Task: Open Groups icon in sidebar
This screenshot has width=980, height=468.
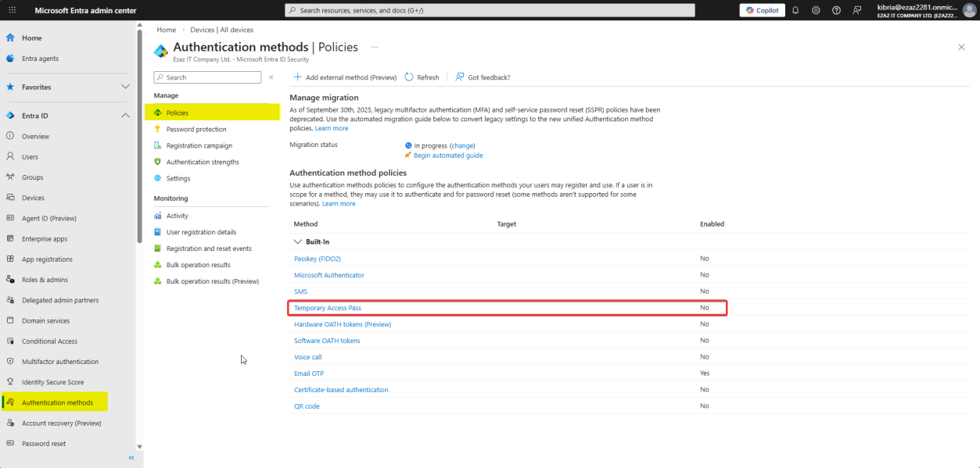Action: pyautogui.click(x=10, y=177)
